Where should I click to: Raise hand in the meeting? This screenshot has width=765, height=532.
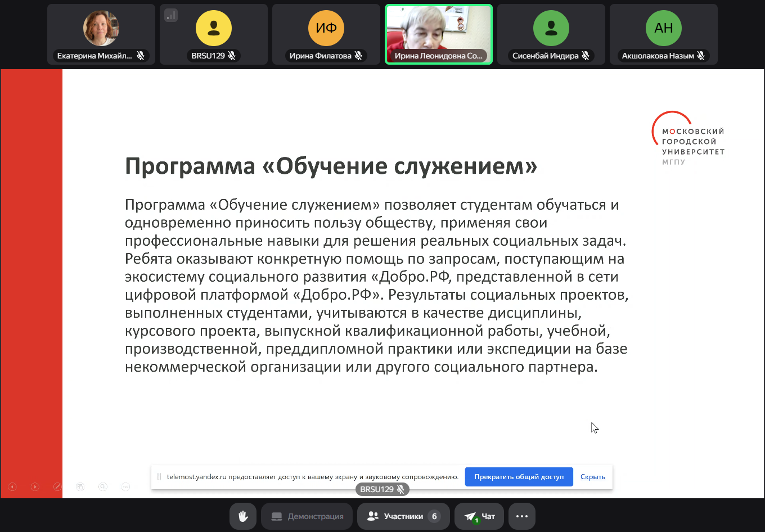[x=243, y=516]
